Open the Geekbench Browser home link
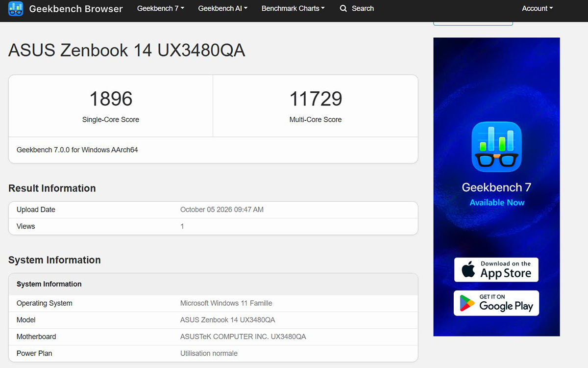588x368 pixels. (76, 8)
